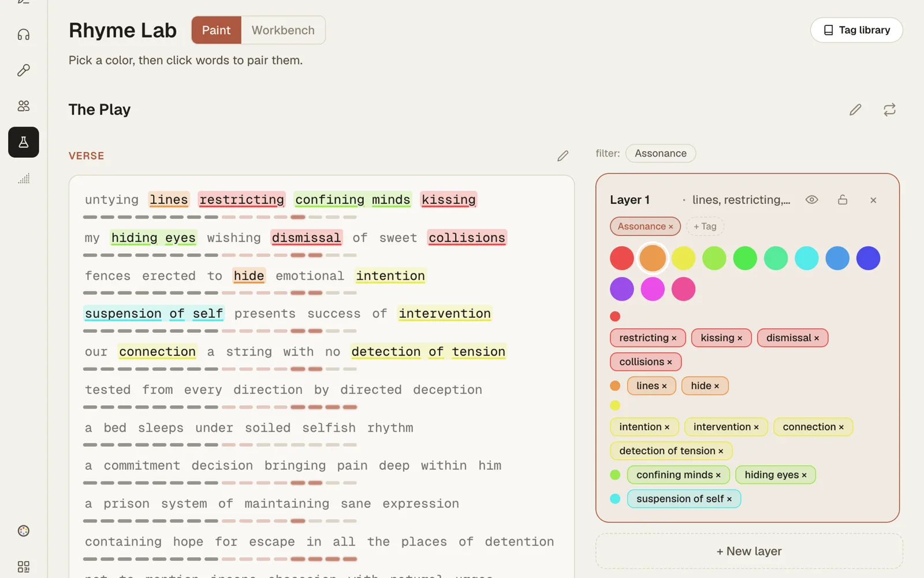Image resolution: width=924 pixels, height=578 pixels.
Task: Pick the red color swatch
Action: pos(622,258)
